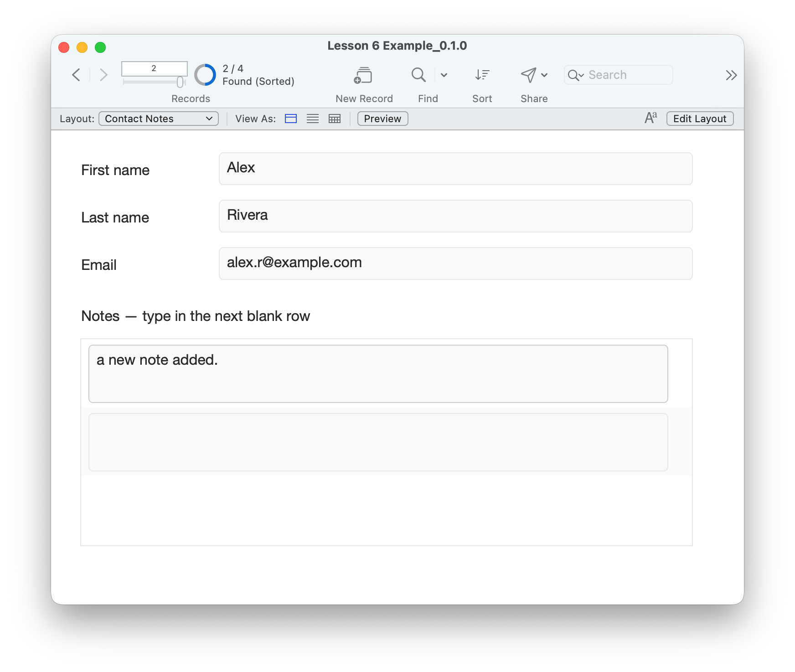Click the Email field with alex.r@example.com
Image resolution: width=795 pixels, height=672 pixels.
455,264
